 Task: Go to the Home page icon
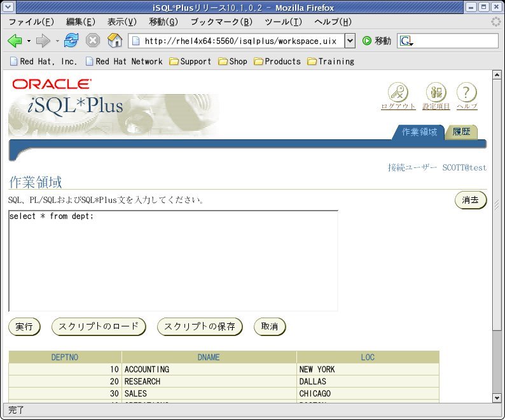pyautogui.click(x=114, y=41)
